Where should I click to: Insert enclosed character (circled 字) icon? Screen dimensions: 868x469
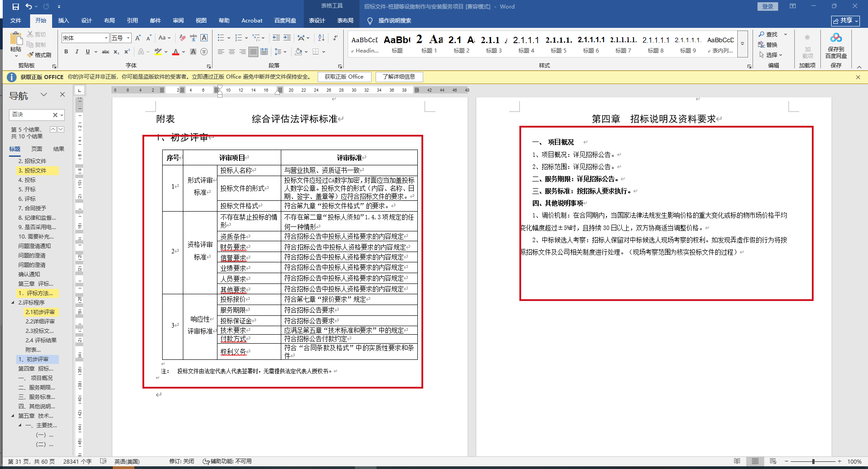pyautogui.click(x=204, y=52)
